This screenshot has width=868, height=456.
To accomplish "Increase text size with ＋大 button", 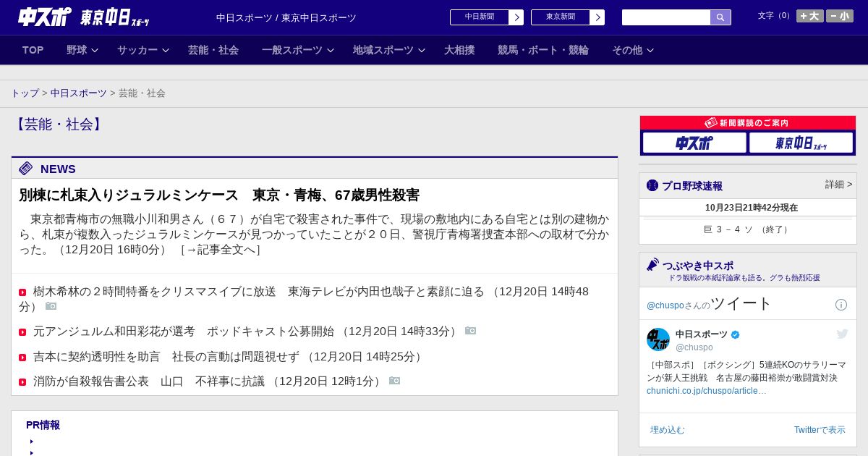I will (x=810, y=16).
